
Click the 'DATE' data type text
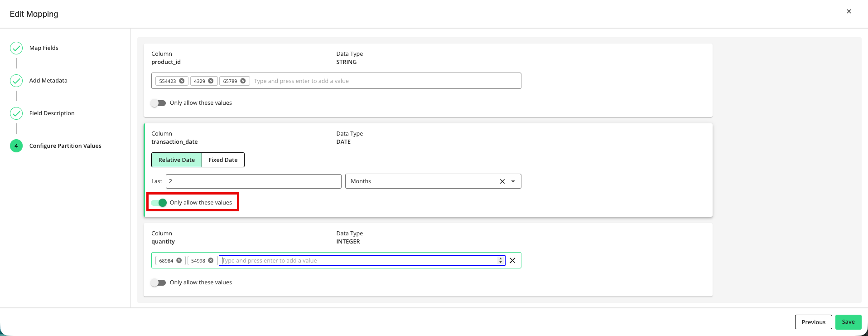(343, 142)
